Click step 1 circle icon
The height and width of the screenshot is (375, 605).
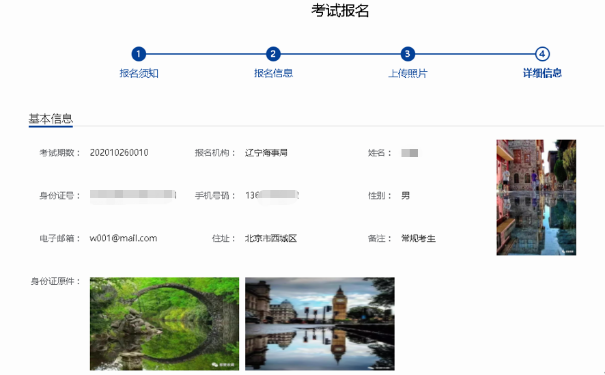139,54
